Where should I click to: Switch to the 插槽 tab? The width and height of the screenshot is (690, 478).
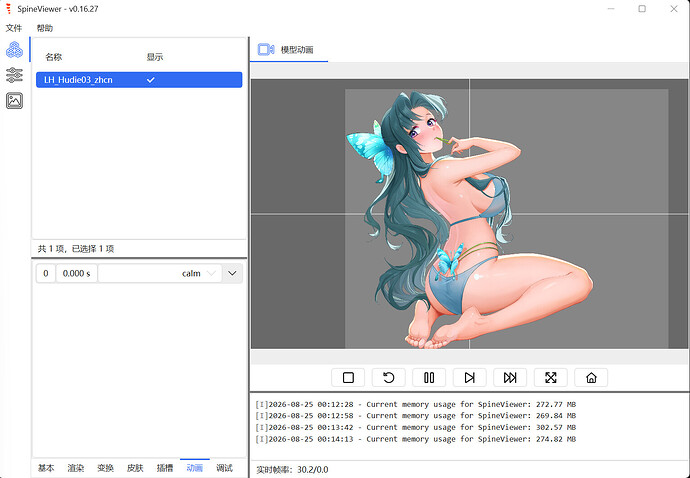pyautogui.click(x=165, y=468)
